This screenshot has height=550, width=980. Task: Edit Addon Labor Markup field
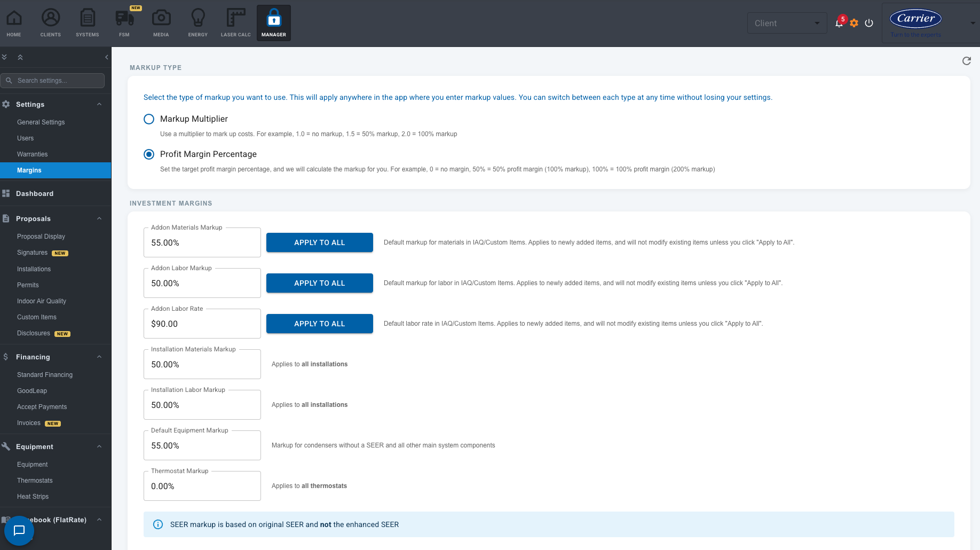[x=202, y=283]
